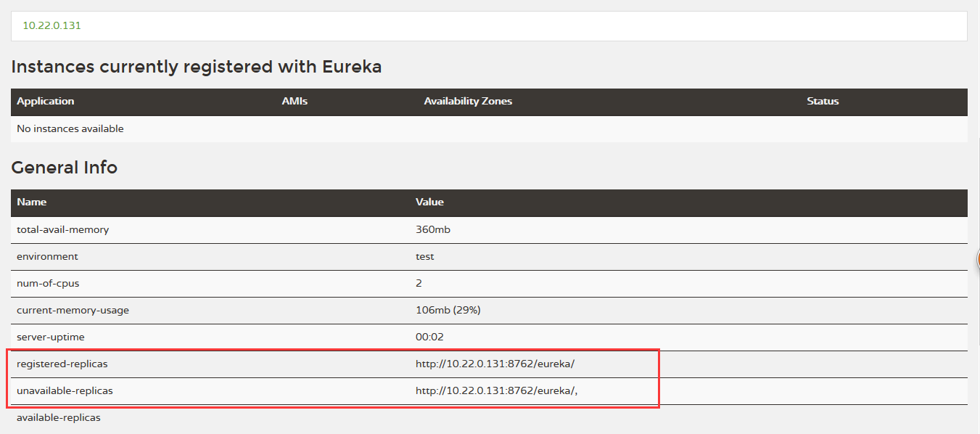Click the 'Instances currently registered with Eureka' heading

197,67
